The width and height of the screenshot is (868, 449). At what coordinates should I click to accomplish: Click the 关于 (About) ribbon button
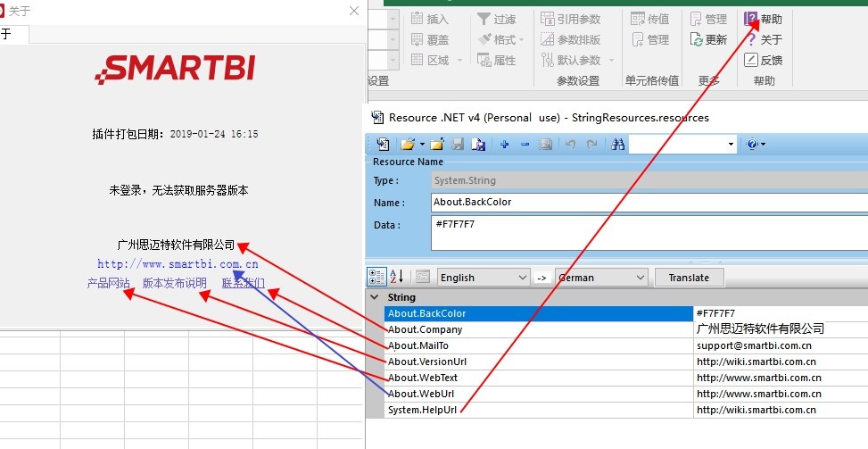click(x=764, y=40)
